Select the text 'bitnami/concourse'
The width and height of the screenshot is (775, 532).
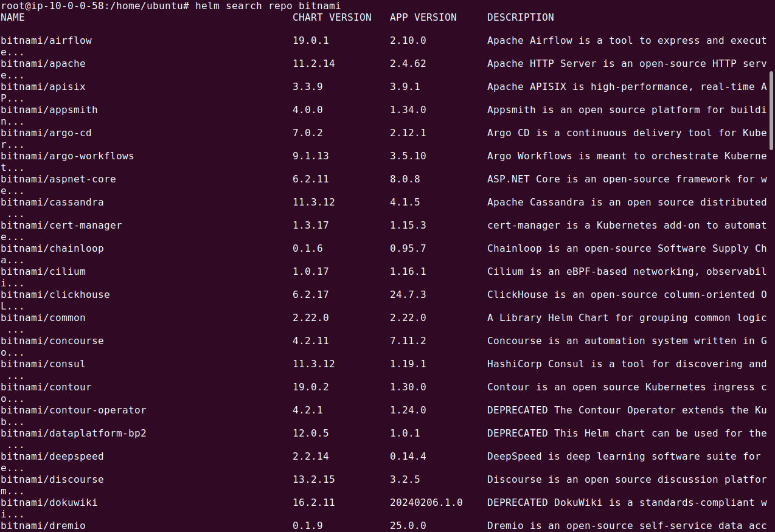pos(52,341)
